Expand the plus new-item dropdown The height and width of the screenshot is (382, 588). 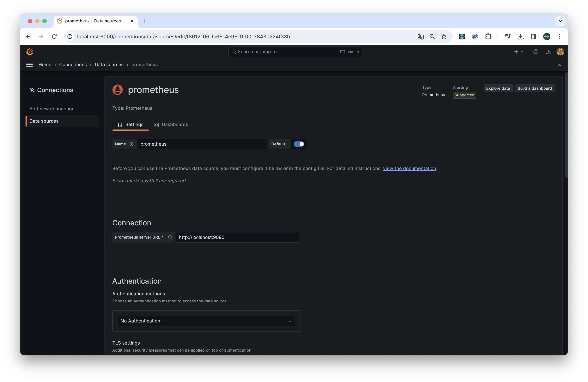(518, 52)
